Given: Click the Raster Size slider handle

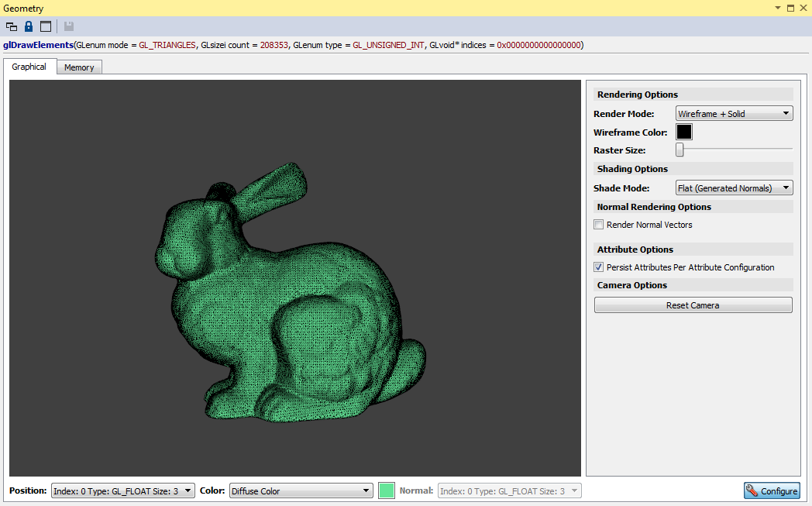Looking at the screenshot, I should pyautogui.click(x=680, y=150).
